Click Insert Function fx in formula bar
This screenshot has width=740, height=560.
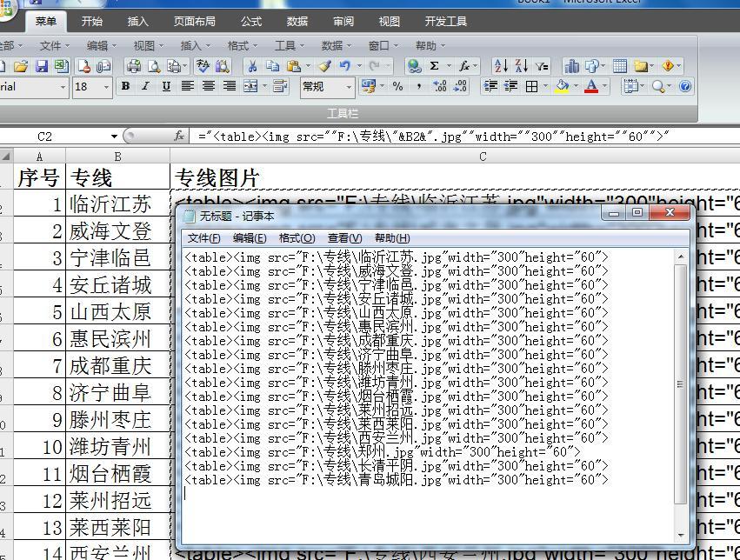(179, 137)
